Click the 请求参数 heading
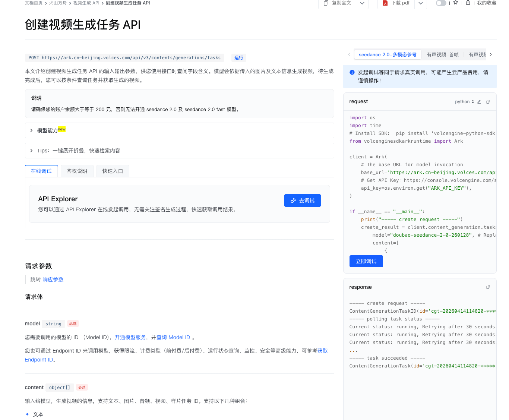 [x=38, y=266]
